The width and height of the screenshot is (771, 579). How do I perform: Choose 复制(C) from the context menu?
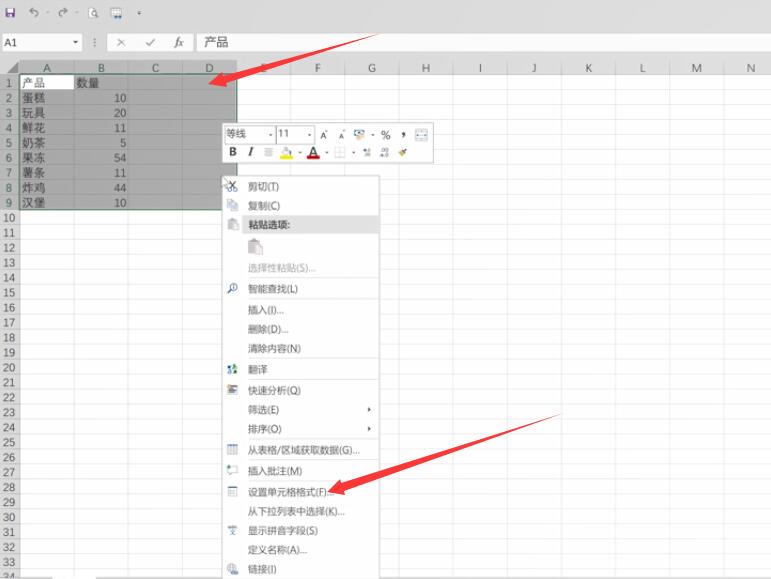click(301, 206)
